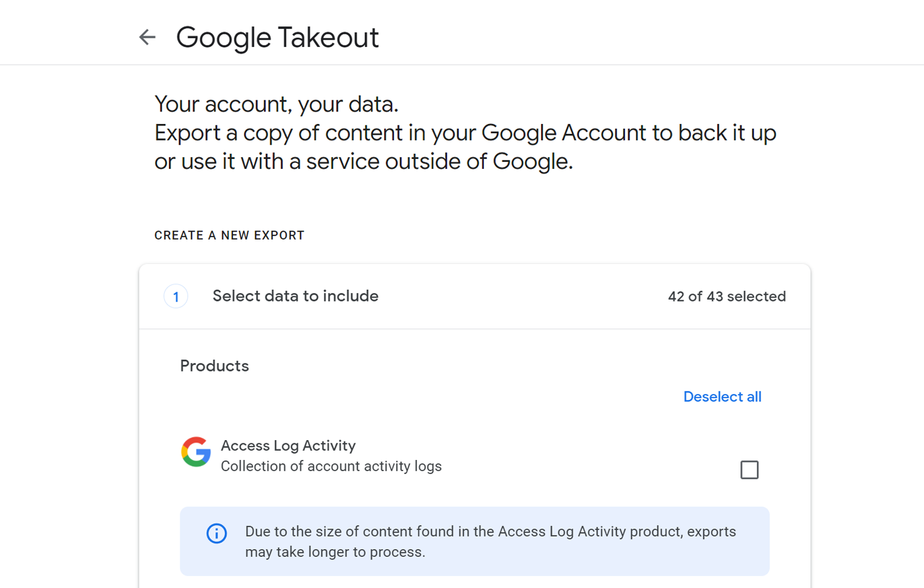Click the step 1 number circle

tap(176, 297)
